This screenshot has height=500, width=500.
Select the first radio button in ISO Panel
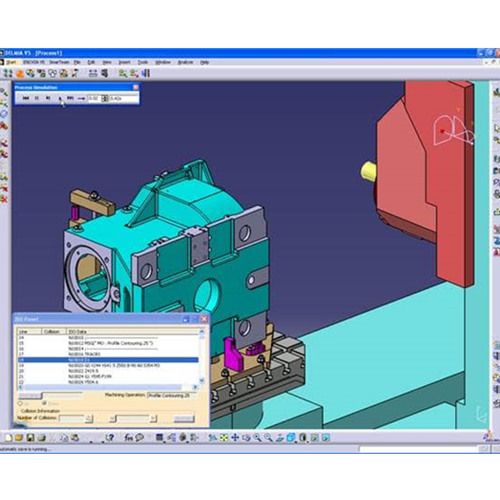(x=20, y=404)
